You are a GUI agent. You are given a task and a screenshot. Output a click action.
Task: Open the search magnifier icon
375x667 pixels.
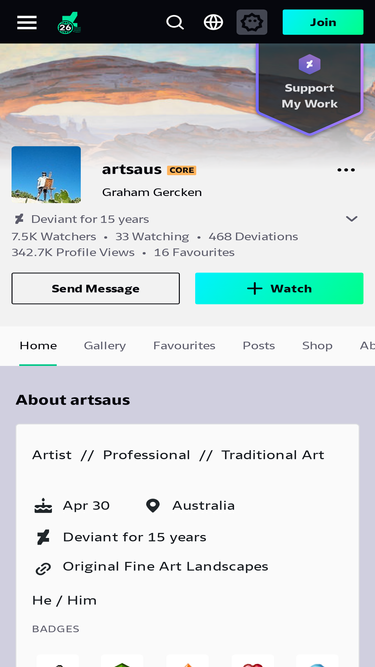(175, 22)
